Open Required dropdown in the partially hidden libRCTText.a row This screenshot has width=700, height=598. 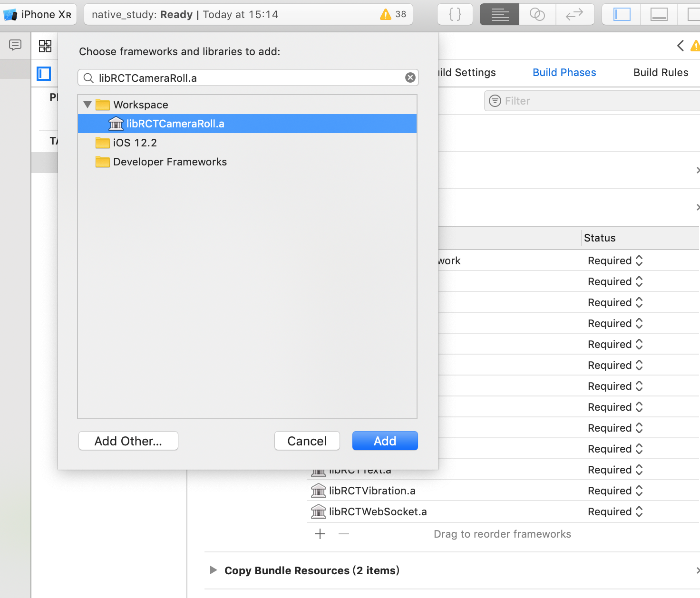pos(615,470)
